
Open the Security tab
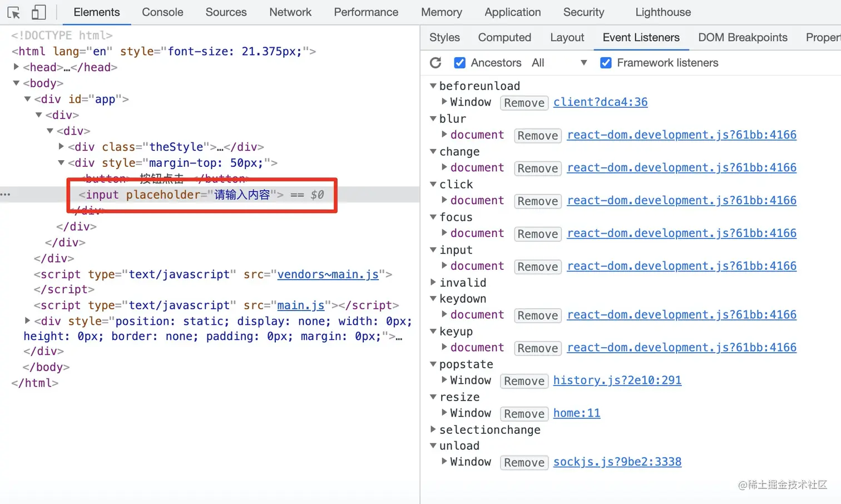[x=583, y=12]
